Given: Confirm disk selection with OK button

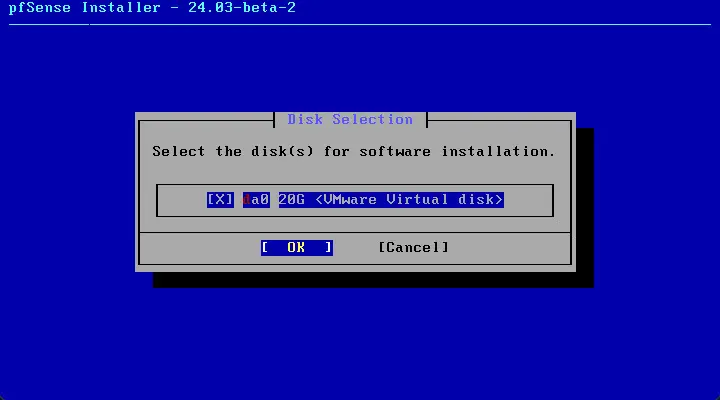Looking at the screenshot, I should [x=297, y=248].
